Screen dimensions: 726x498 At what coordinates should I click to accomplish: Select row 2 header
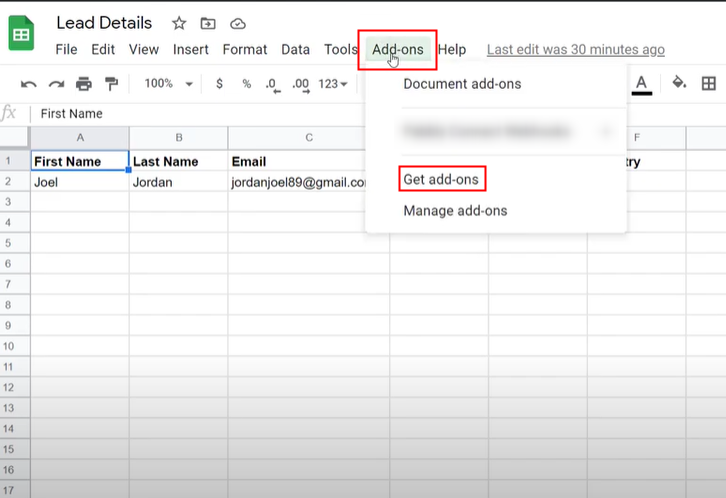click(x=15, y=181)
